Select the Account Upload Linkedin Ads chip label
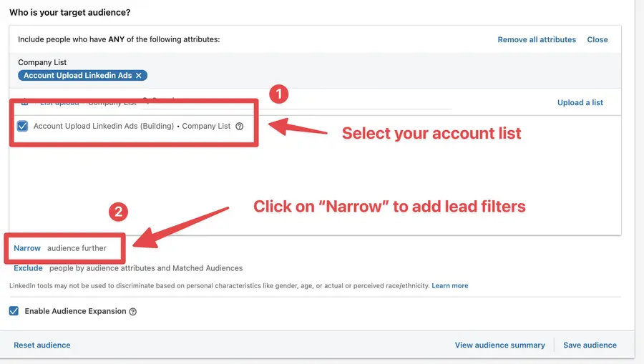The width and height of the screenshot is (644, 364). click(x=77, y=76)
